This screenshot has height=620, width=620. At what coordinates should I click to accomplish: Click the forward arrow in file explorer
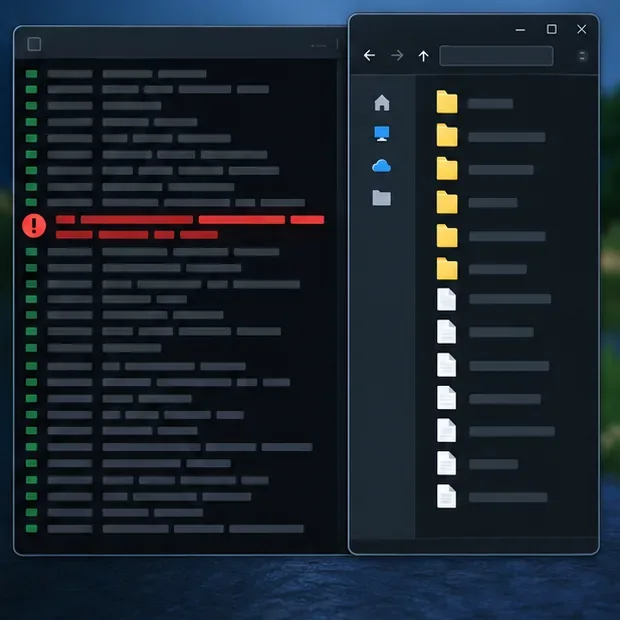[x=397, y=55]
